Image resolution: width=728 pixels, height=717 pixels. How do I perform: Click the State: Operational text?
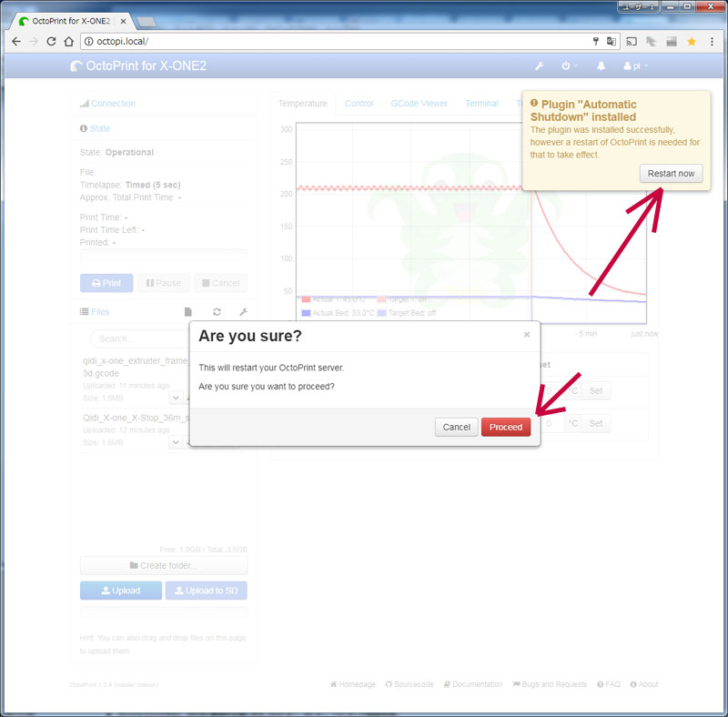tap(116, 152)
